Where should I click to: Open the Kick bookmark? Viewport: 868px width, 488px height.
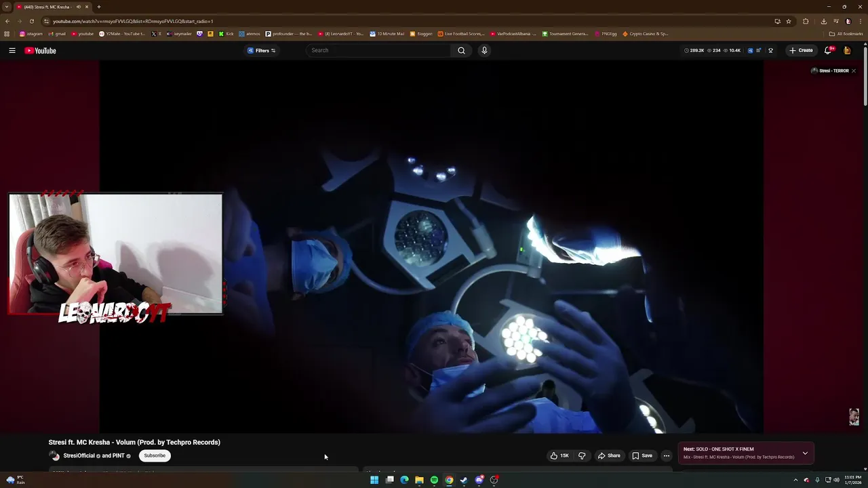(x=226, y=33)
